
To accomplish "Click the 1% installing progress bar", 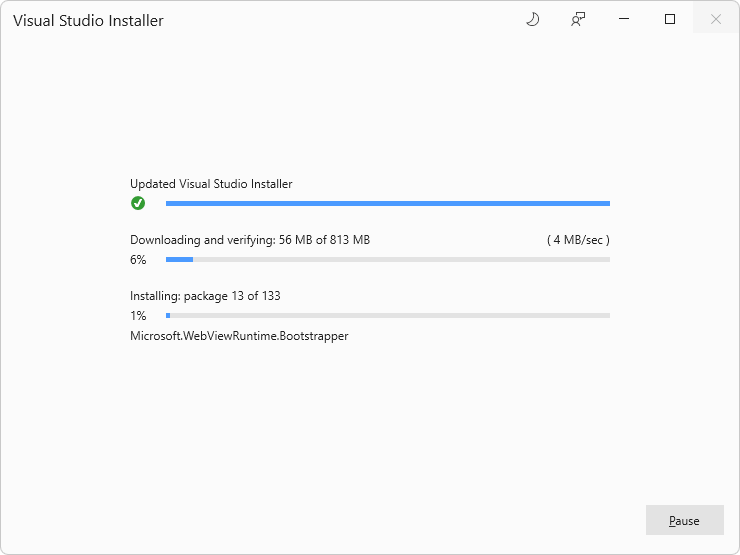I will [x=388, y=315].
